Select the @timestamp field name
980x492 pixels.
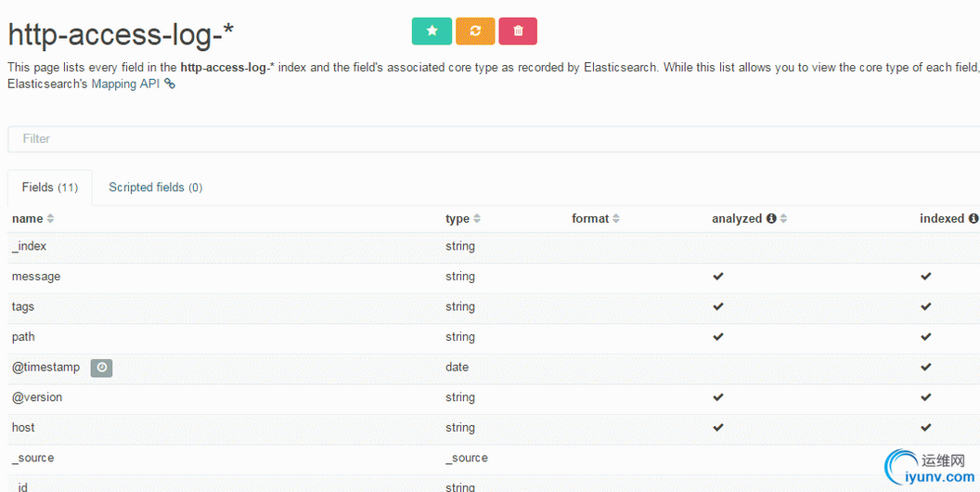click(45, 367)
